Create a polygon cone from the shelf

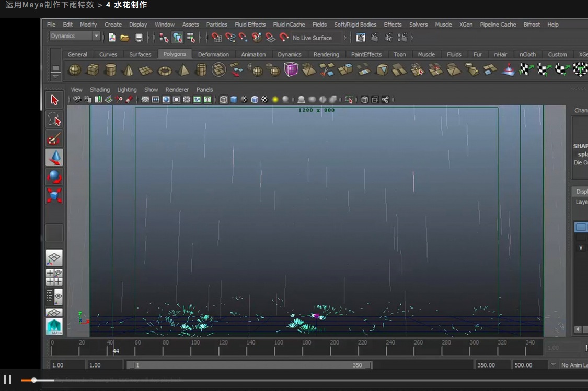(128, 69)
